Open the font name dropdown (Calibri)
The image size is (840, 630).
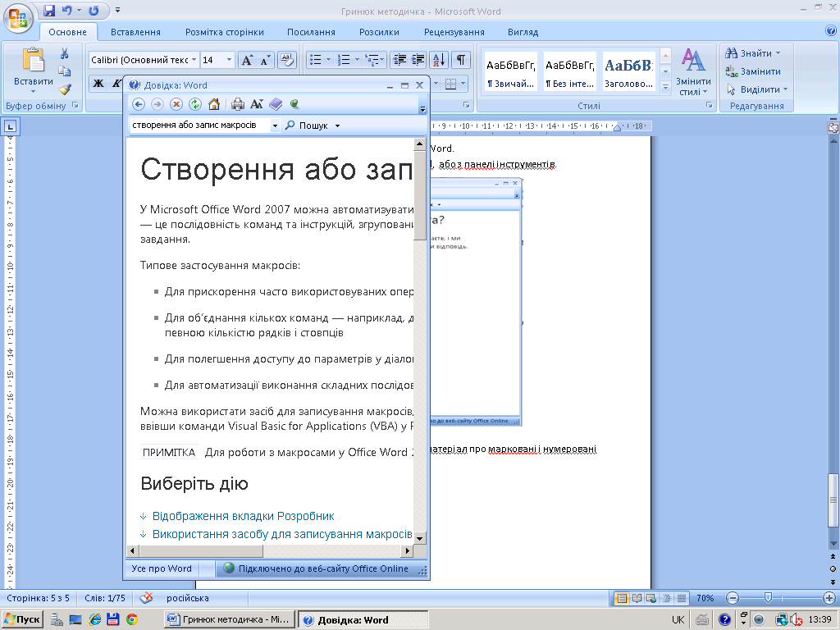[194, 60]
